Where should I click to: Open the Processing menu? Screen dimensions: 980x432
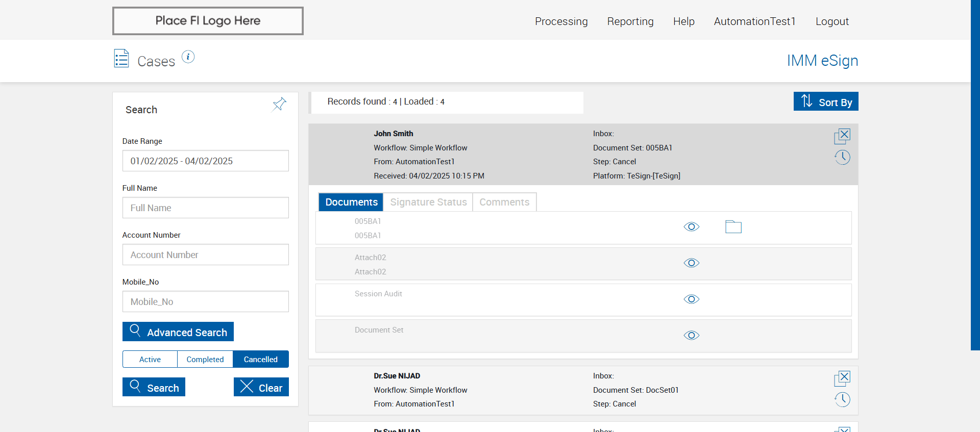561,21
